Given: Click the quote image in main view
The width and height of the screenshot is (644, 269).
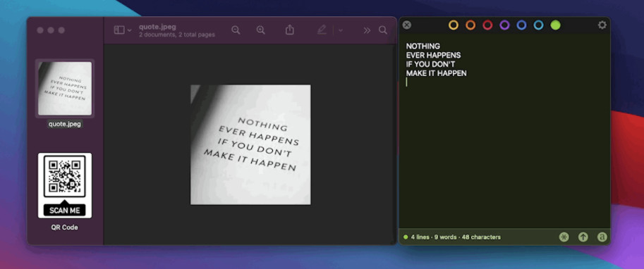Looking at the screenshot, I should pos(250,144).
